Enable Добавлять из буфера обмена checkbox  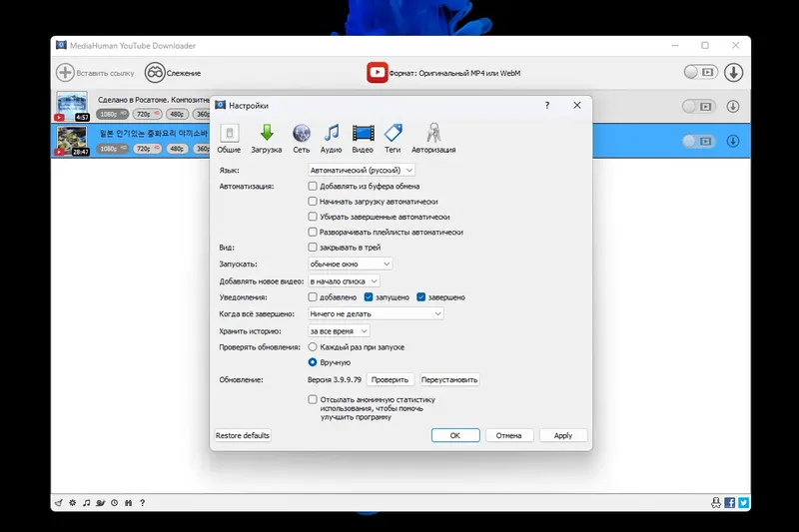pyautogui.click(x=313, y=186)
